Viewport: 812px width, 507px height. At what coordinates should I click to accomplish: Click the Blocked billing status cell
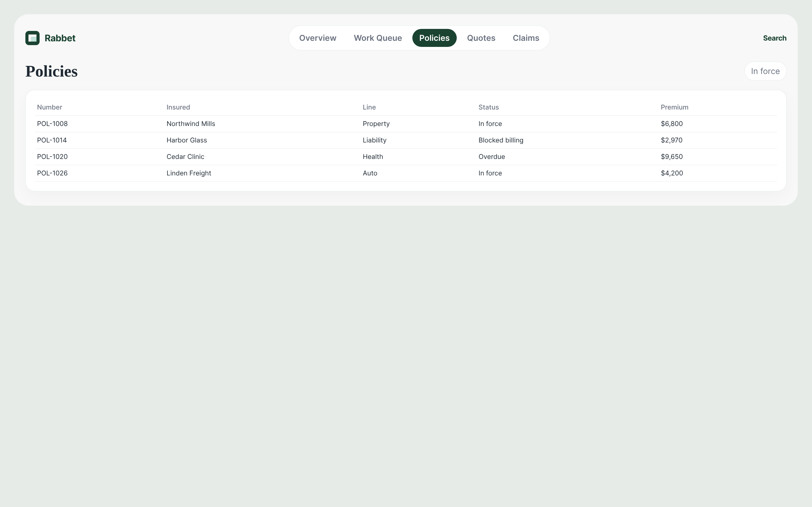[501, 140]
